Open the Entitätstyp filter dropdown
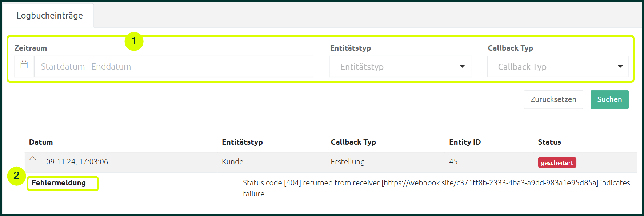The height and width of the screenshot is (216, 644). [400, 67]
